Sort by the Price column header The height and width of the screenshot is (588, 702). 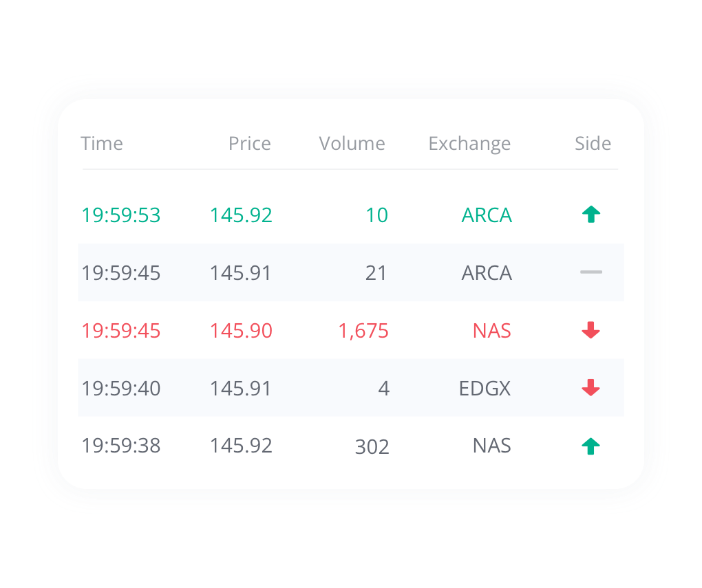(x=249, y=144)
